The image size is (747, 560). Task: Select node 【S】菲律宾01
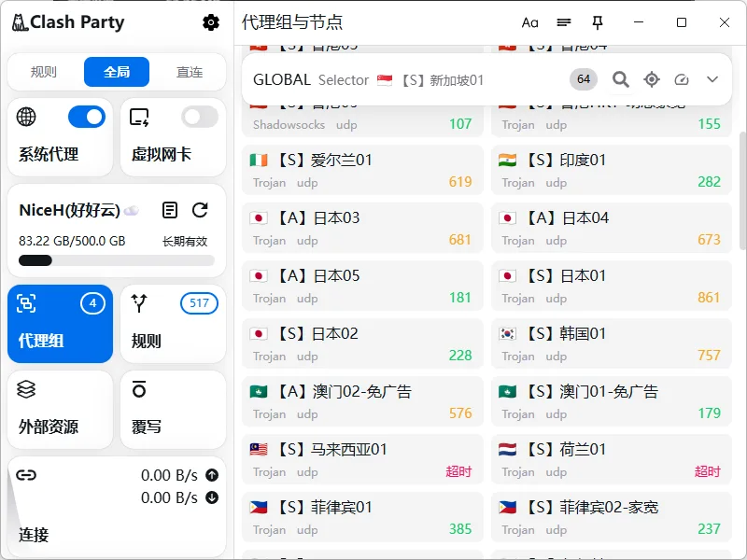362,517
